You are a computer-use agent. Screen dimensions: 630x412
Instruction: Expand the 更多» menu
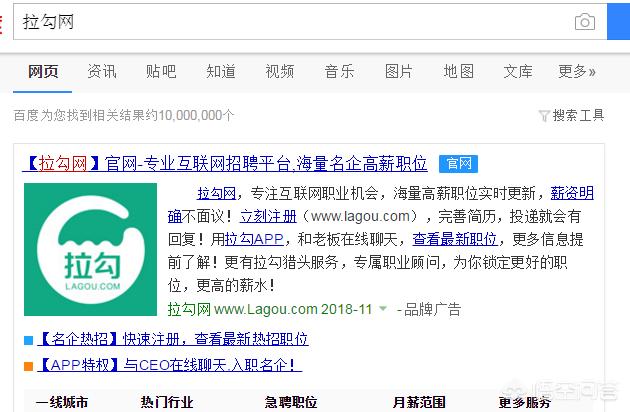(577, 72)
